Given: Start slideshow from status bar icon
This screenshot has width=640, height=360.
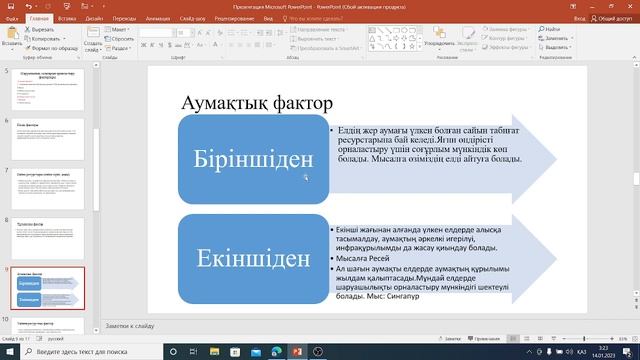Looking at the screenshot, I should (x=553, y=339).
